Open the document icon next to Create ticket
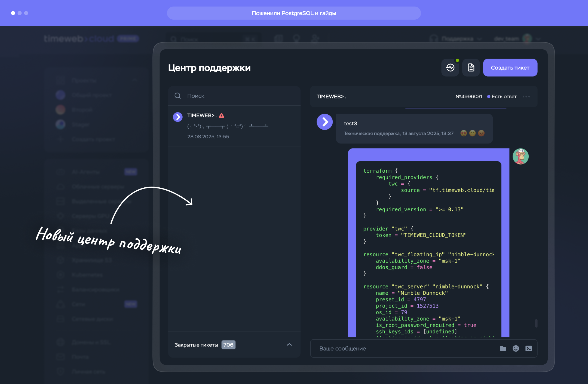588x384 pixels. coord(471,68)
